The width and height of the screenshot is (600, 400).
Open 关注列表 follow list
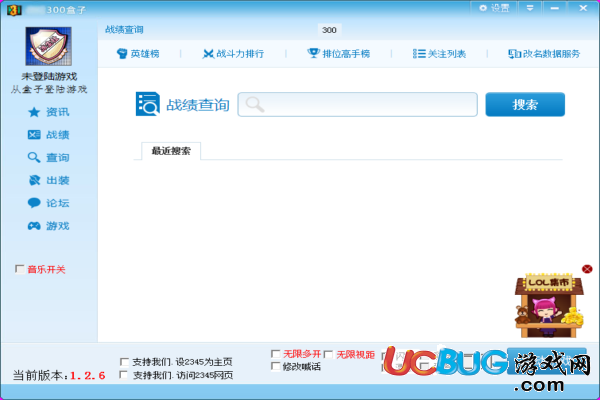[439, 54]
